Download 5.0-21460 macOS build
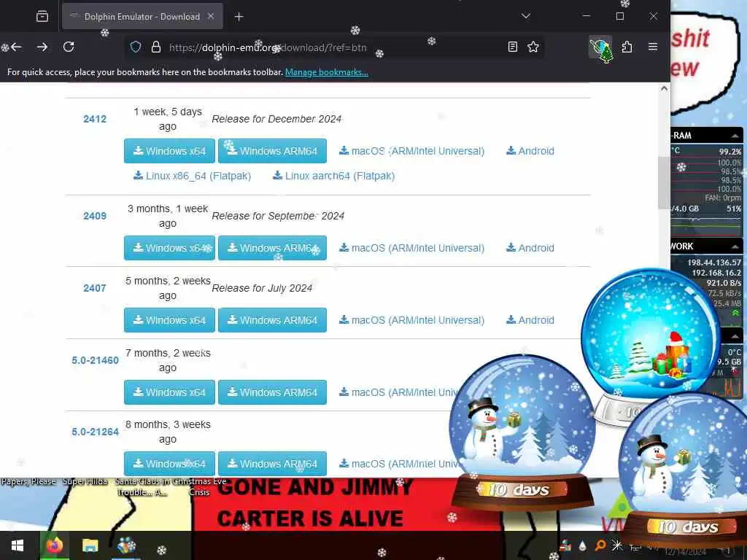The image size is (747, 560). (x=398, y=392)
